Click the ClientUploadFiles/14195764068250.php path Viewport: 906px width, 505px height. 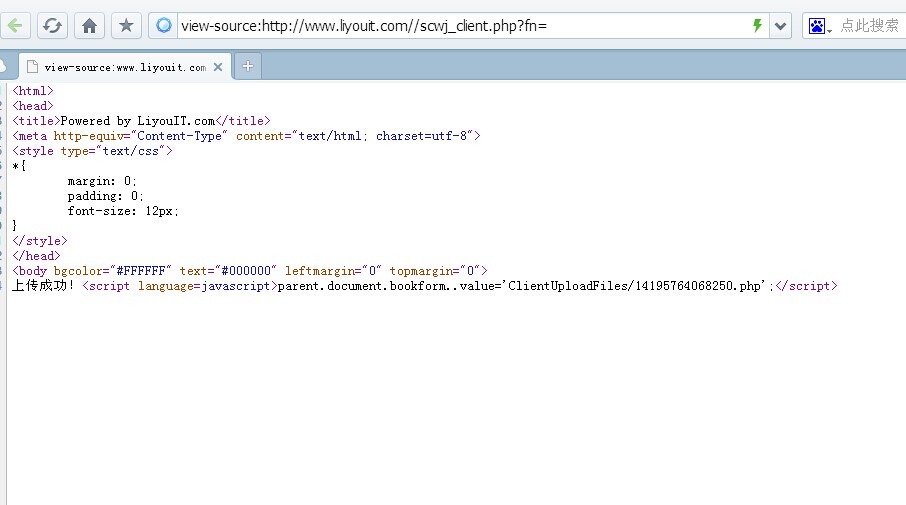pos(634,286)
